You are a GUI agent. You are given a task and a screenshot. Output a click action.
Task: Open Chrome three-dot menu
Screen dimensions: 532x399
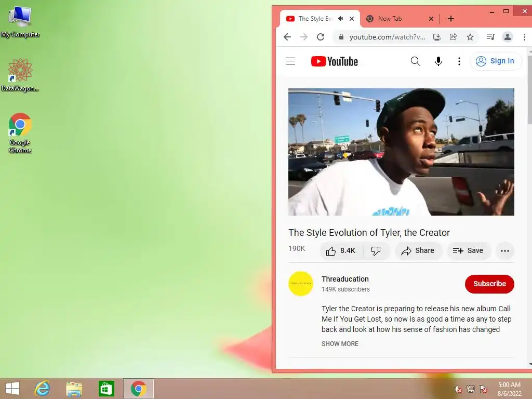point(524,37)
